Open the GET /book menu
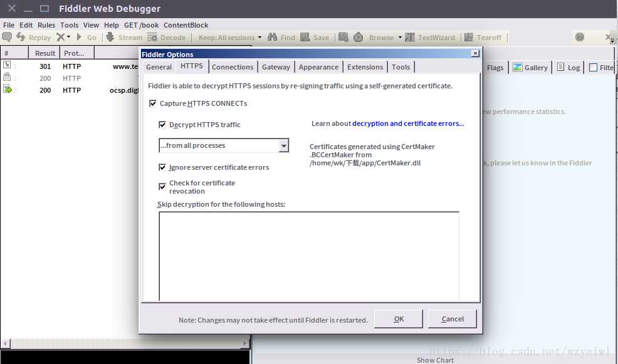Image resolution: width=618 pixels, height=364 pixels. click(141, 25)
